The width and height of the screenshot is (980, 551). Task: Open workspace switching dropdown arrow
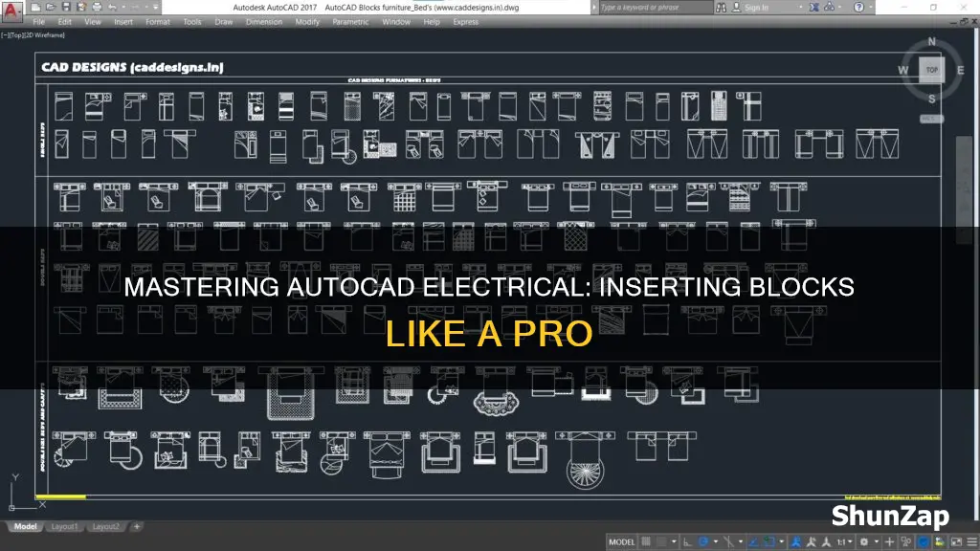877,542
